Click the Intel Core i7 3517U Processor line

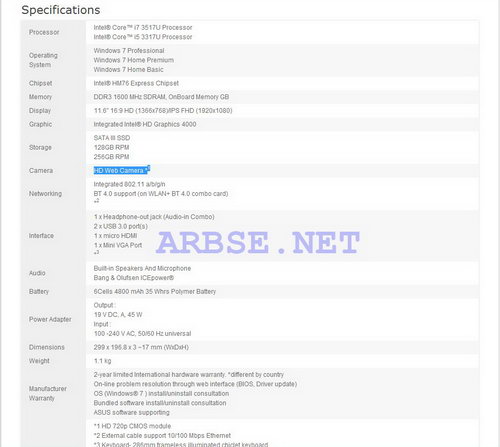[x=143, y=27]
